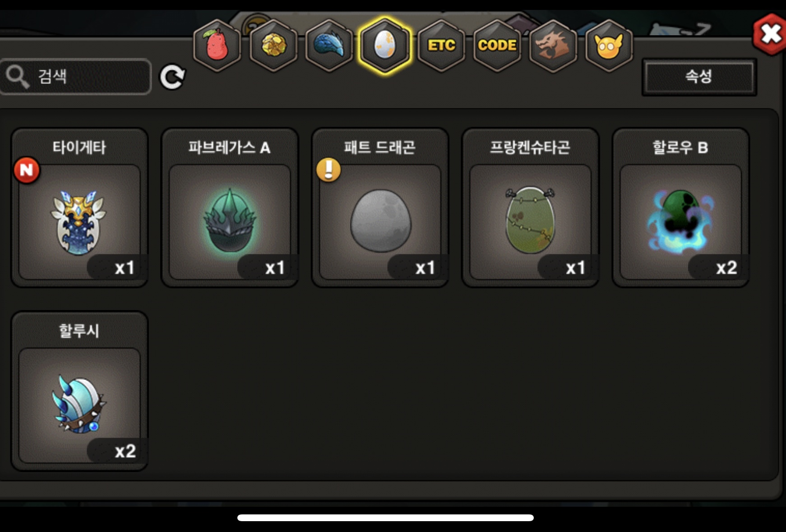
Task: Select the 파브레가스 A egg
Action: tap(230, 208)
